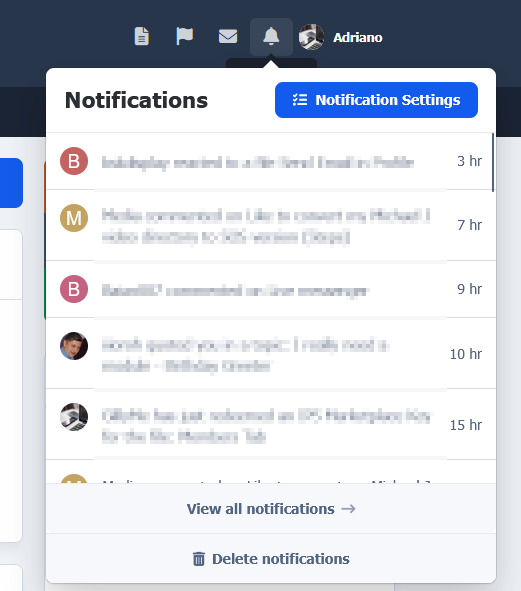The height and width of the screenshot is (591, 521).
Task: Open the notification from 9 hr ago
Action: click(271, 289)
